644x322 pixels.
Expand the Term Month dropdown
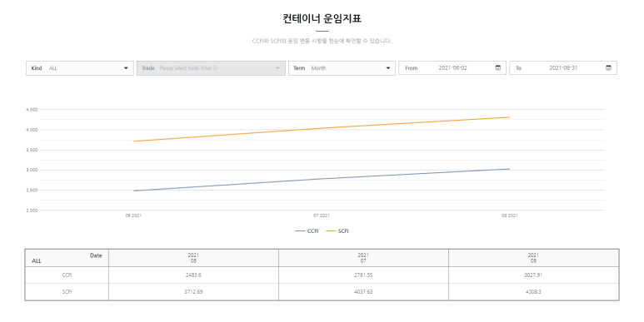[342, 68]
